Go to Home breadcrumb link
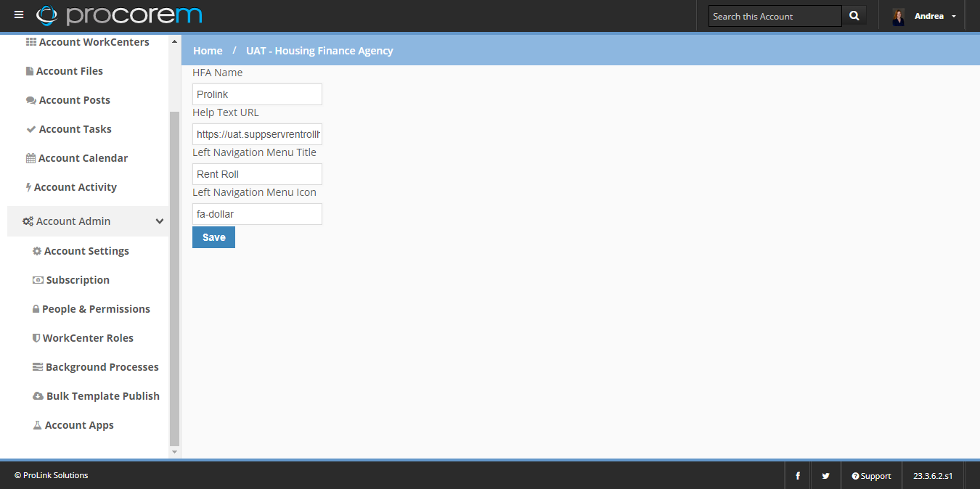The width and height of the screenshot is (980, 489). pos(208,51)
